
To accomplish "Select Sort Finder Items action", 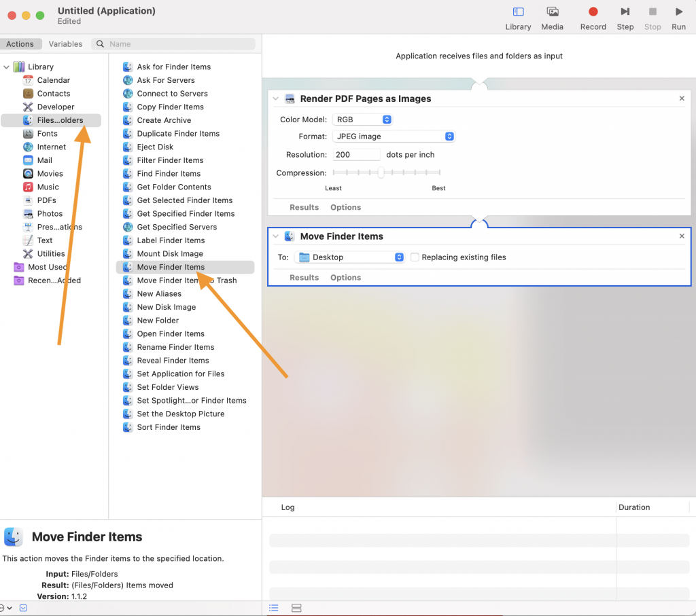I will click(x=169, y=427).
